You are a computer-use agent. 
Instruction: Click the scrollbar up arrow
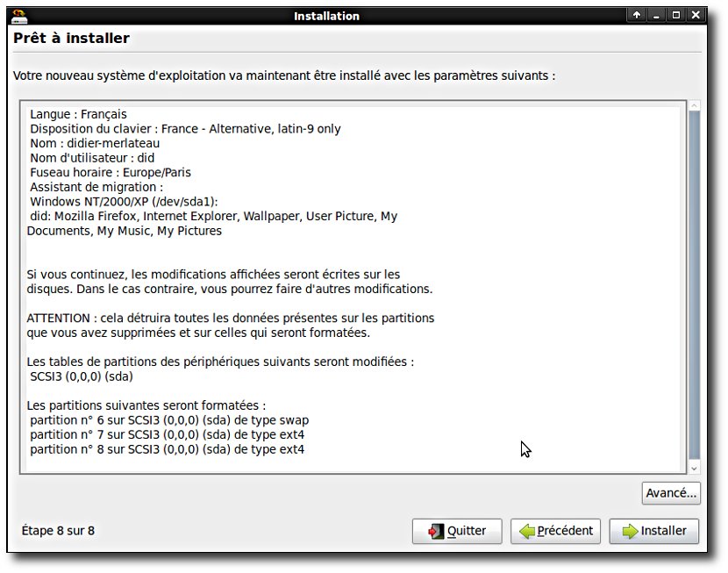coord(694,106)
